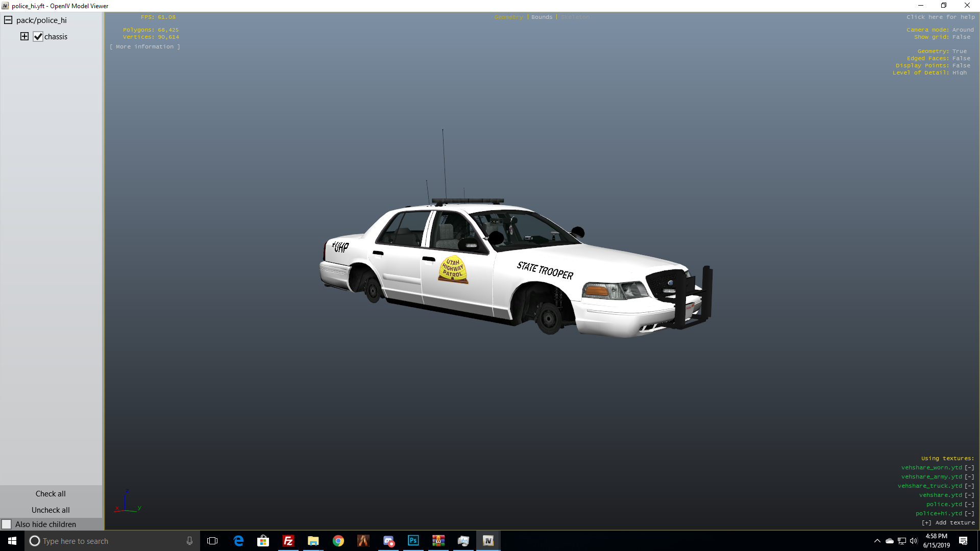Image resolution: width=980 pixels, height=551 pixels.
Task: Remove the police.ytd texture entry
Action: coord(969,504)
